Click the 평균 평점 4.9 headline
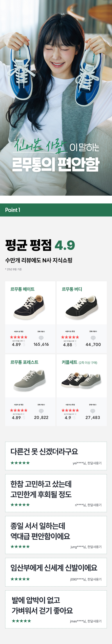112x644 pixels. (40, 245)
